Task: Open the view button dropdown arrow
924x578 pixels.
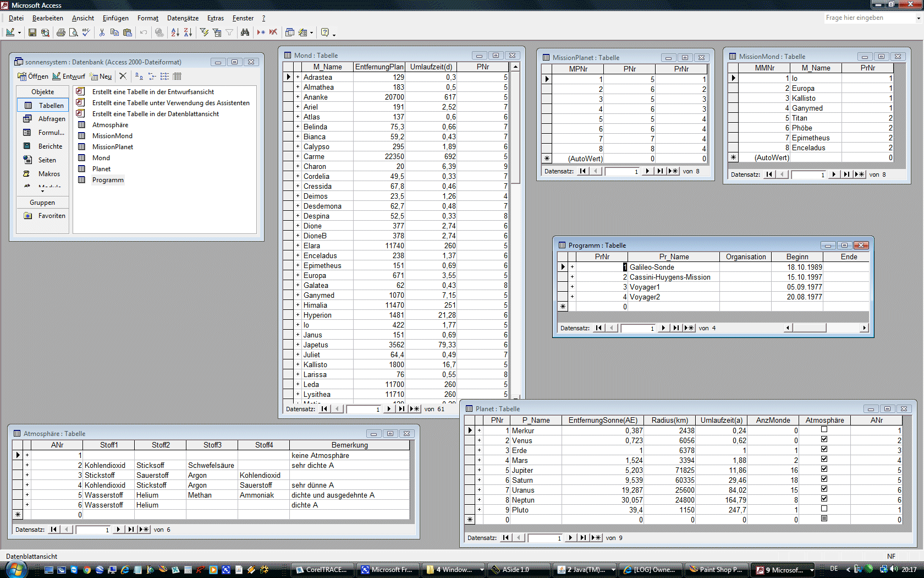Action: click(x=19, y=32)
